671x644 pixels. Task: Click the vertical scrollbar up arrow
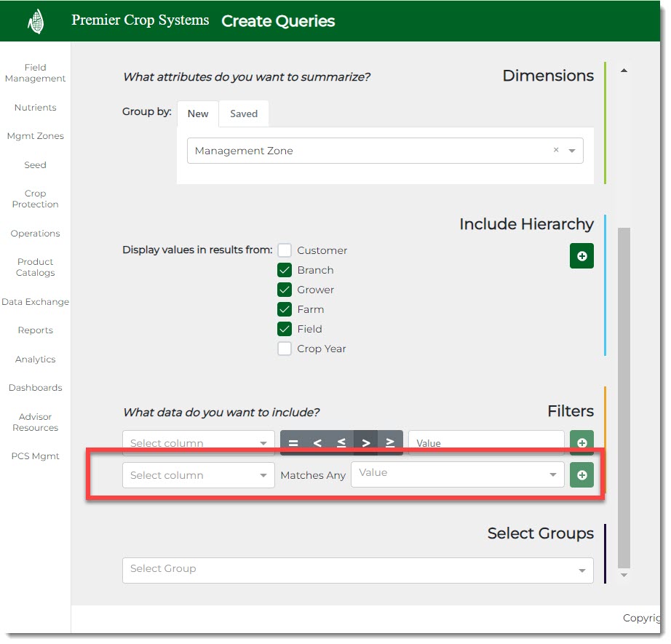pyautogui.click(x=624, y=71)
